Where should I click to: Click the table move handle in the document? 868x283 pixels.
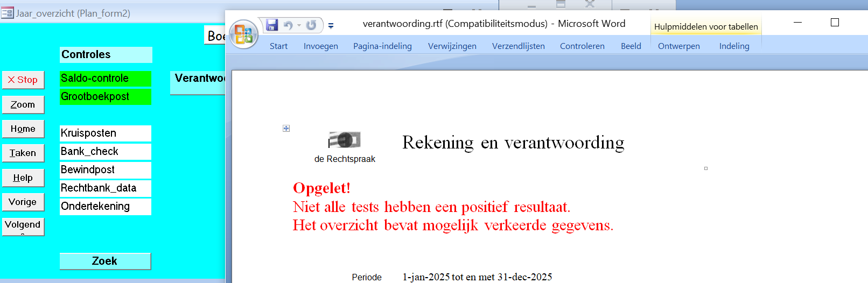[x=286, y=128]
